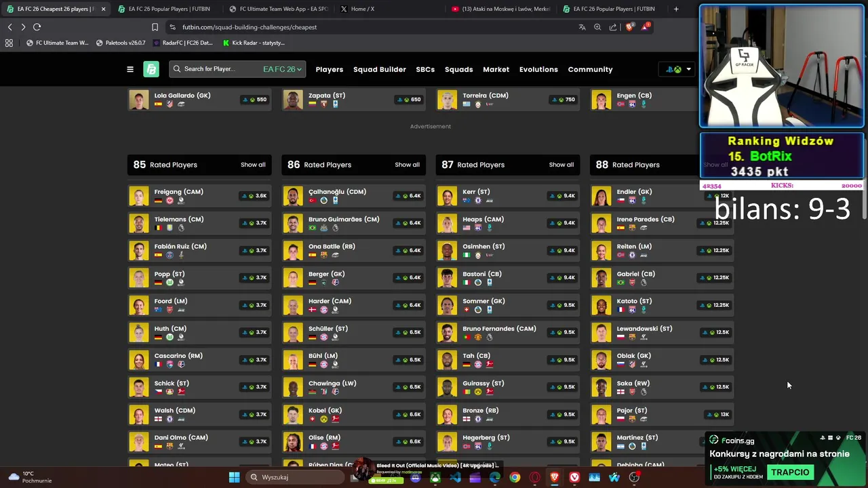
Task: Open the console platform selector dropdown
Action: 677,69
